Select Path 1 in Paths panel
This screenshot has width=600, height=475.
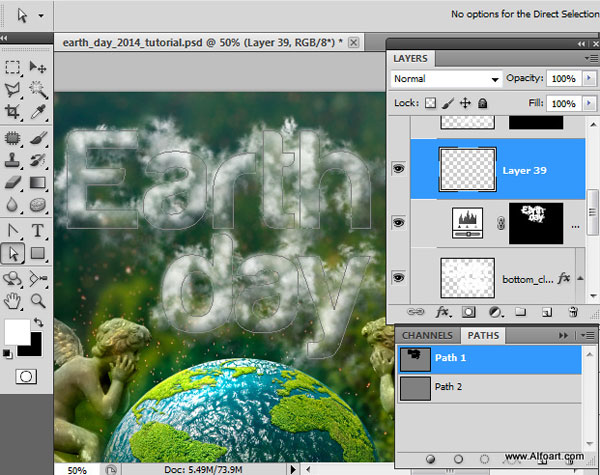[490, 359]
